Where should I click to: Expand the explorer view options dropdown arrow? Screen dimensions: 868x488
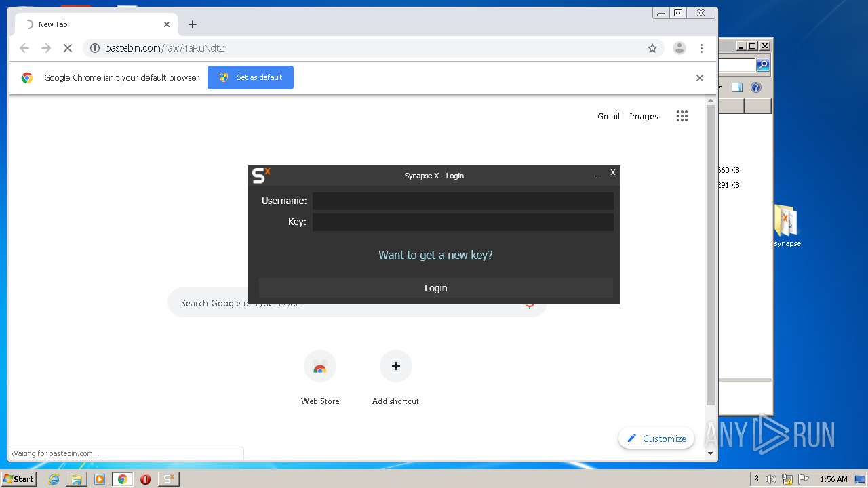tap(720, 87)
